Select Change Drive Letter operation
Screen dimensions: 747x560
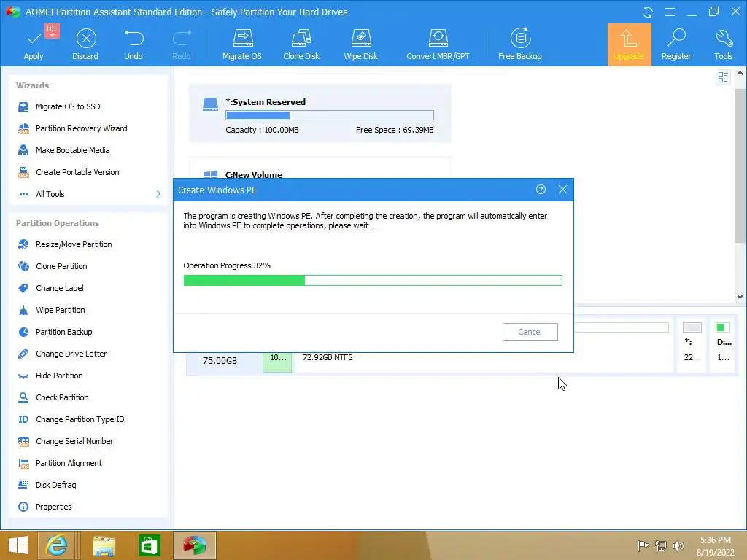click(71, 354)
